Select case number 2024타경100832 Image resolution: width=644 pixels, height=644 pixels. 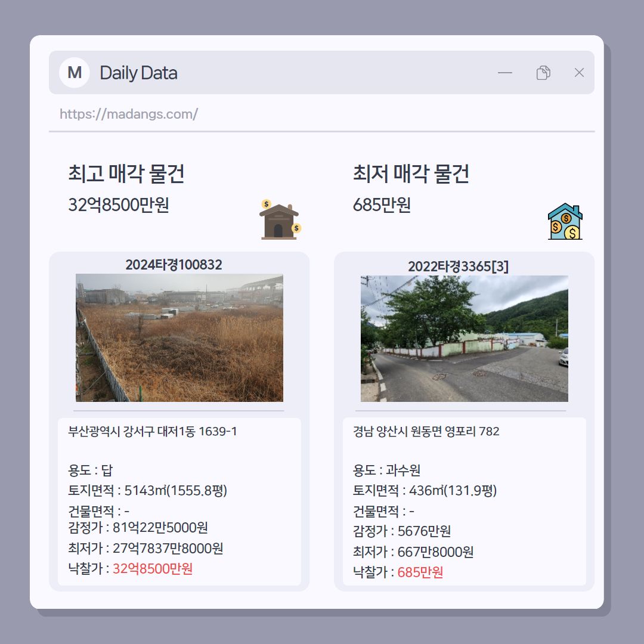(174, 265)
